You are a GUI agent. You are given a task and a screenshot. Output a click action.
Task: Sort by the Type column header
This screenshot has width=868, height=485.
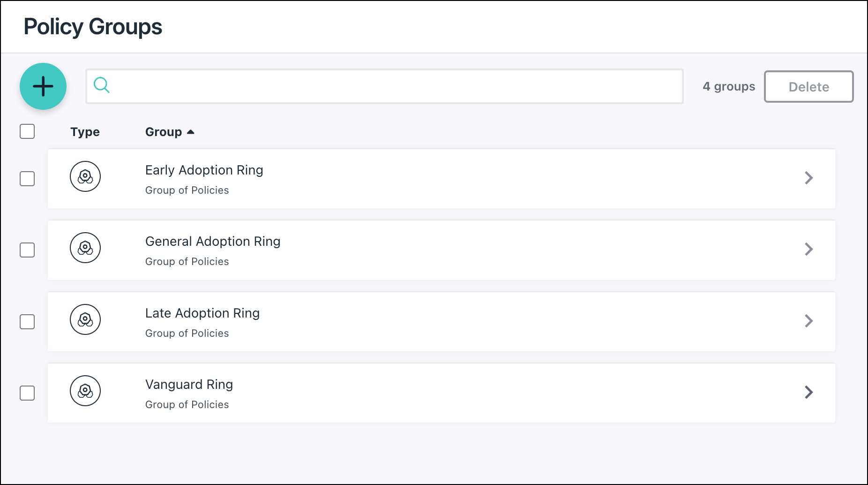[x=85, y=132]
